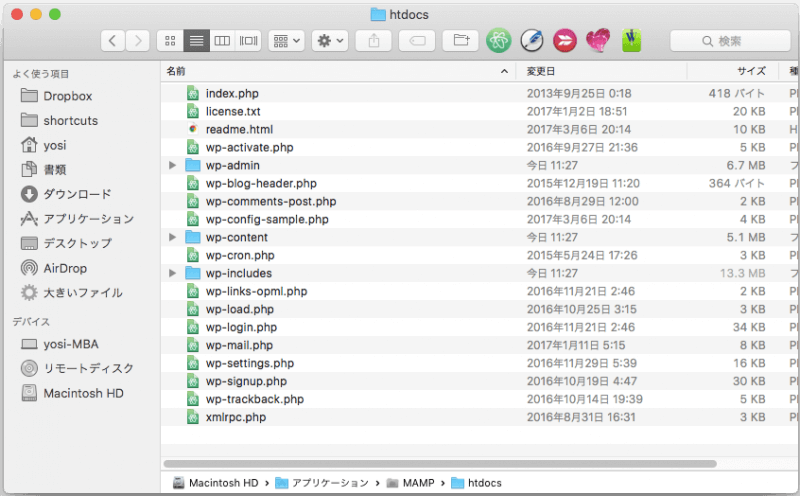Open Dropbox in the sidebar
Image resolution: width=800 pixels, height=496 pixels.
[x=67, y=96]
